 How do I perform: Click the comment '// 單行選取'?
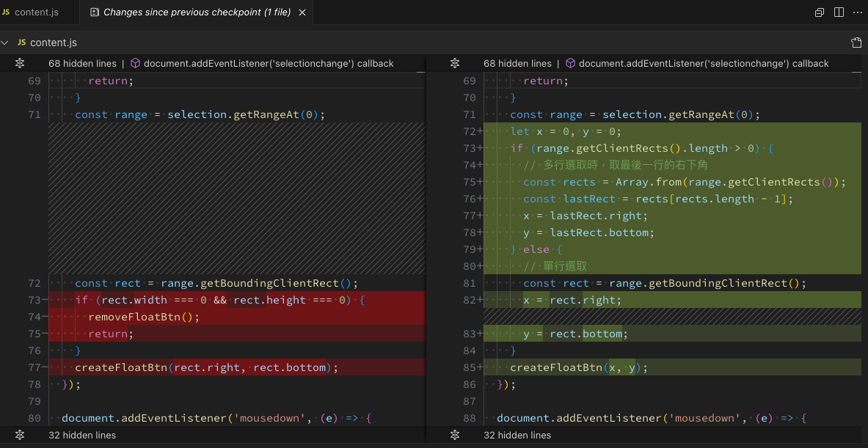click(555, 266)
